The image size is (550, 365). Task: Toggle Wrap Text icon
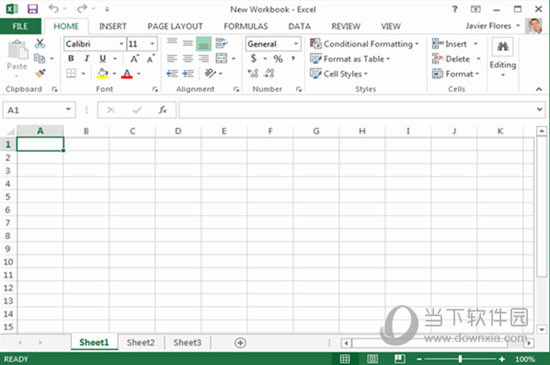tap(222, 43)
